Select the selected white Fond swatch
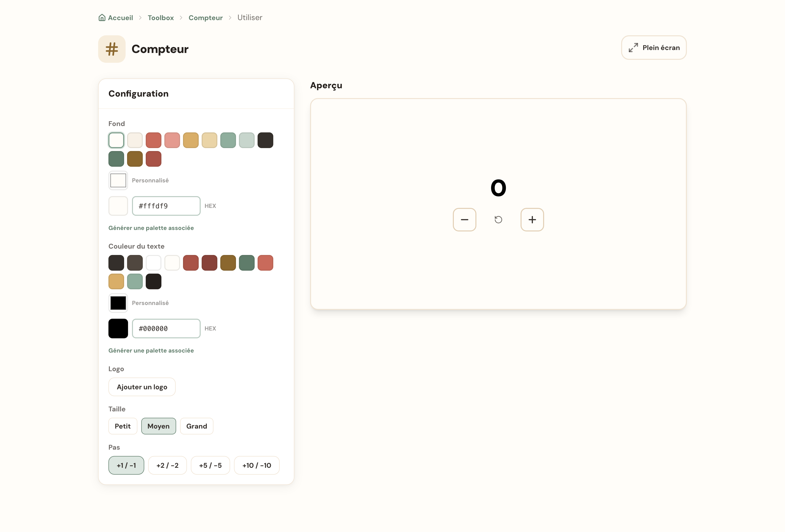 (x=116, y=140)
